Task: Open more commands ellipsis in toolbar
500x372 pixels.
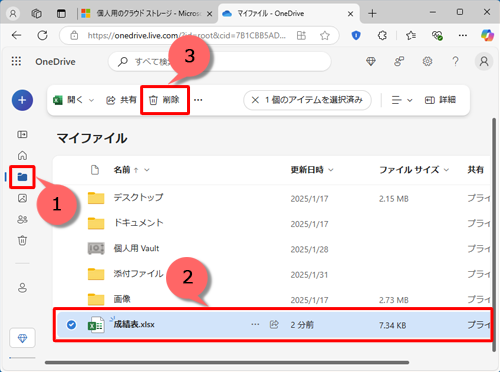Action: pos(198,100)
